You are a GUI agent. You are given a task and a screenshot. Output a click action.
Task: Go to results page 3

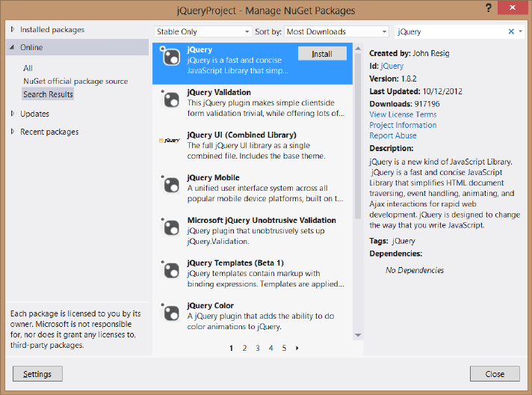(258, 348)
